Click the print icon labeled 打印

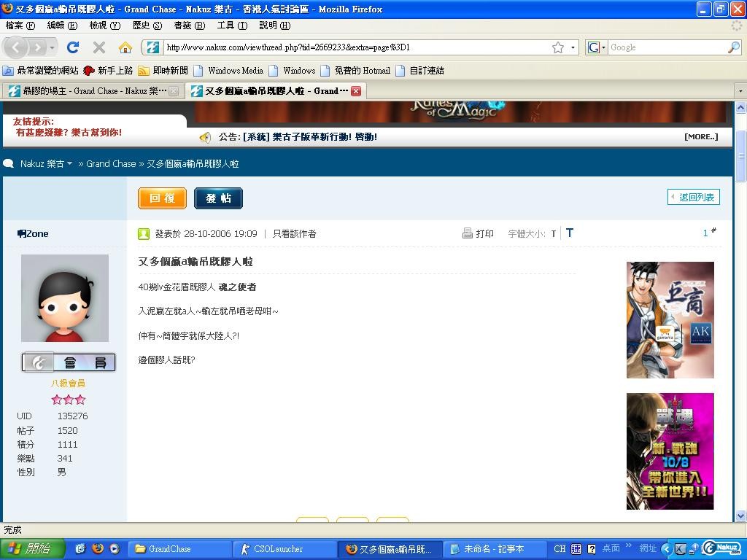(478, 233)
